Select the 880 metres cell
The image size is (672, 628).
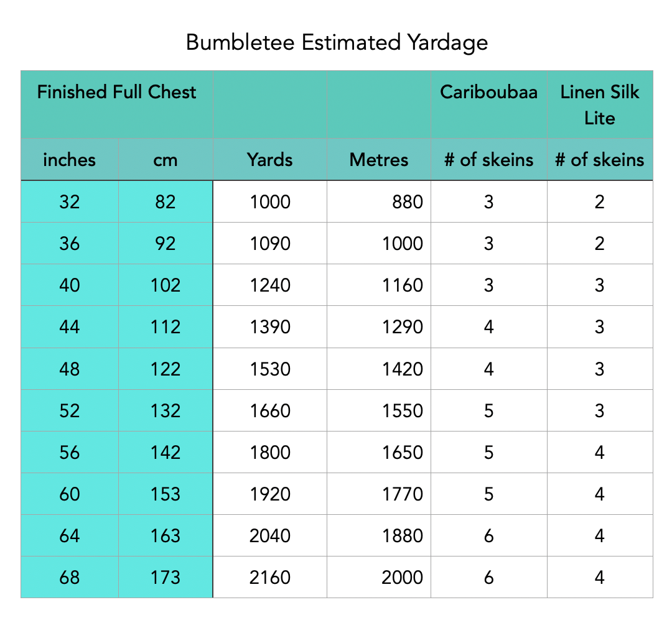pyautogui.click(x=403, y=201)
